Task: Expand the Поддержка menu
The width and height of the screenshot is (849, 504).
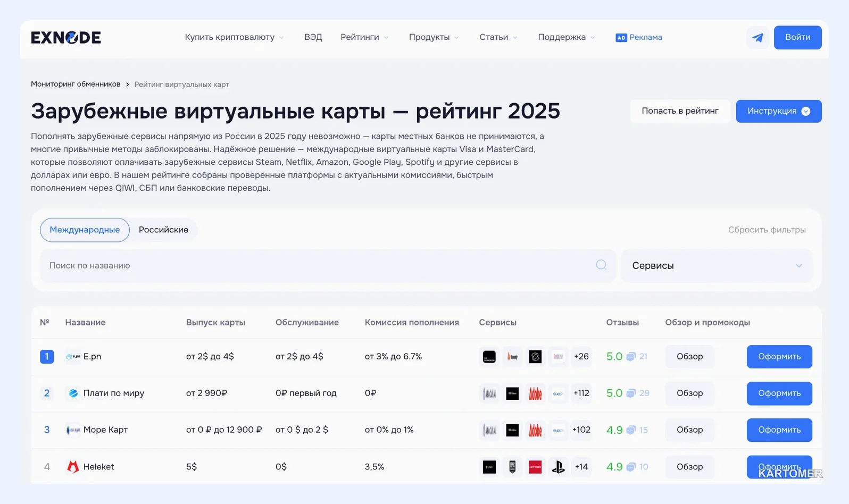Action: (567, 37)
